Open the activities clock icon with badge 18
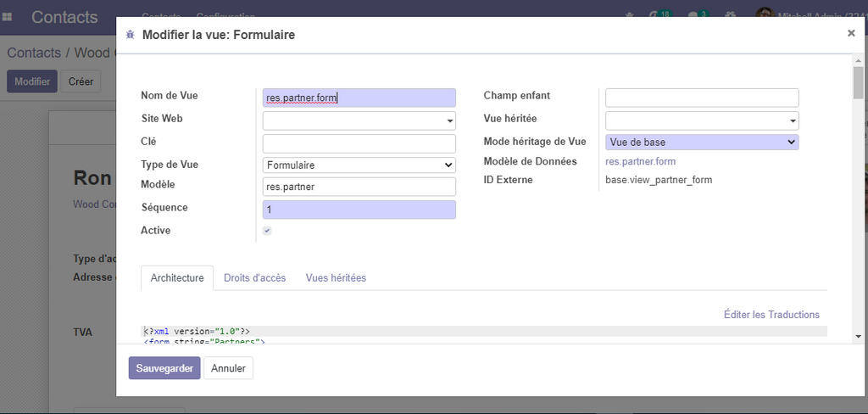This screenshot has height=414, width=868. pyautogui.click(x=656, y=16)
